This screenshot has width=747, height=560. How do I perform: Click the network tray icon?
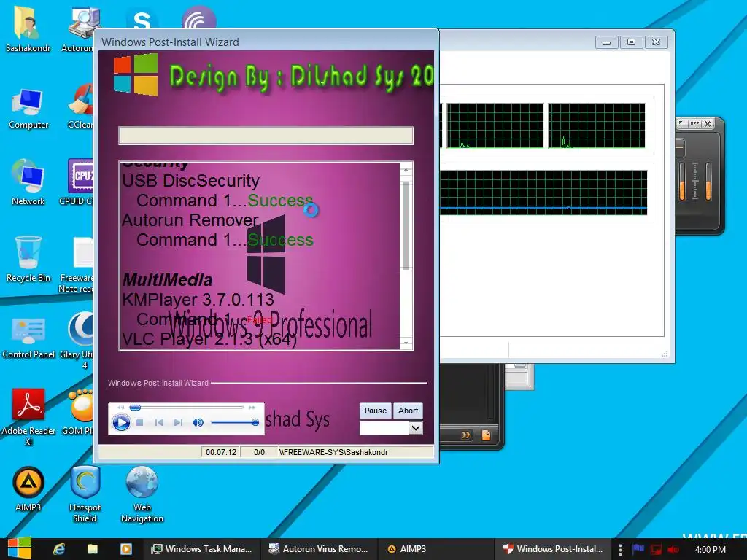pos(656,549)
